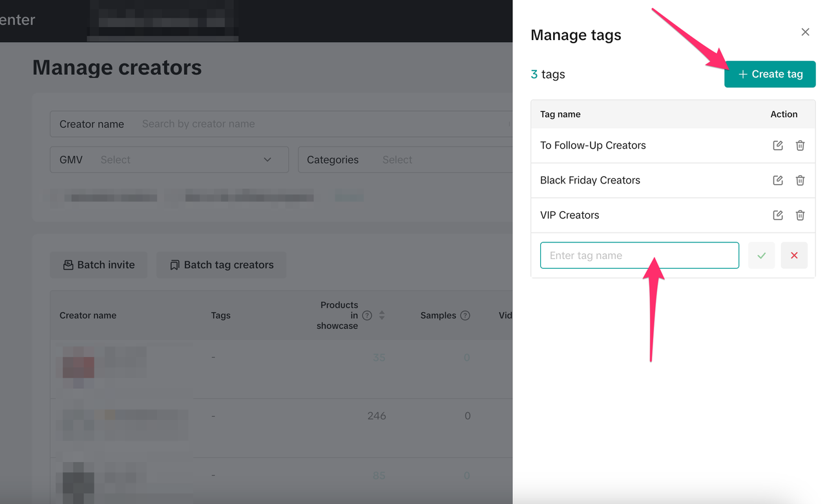Viewport: 827px width, 504px height.
Task: Close the Manage tags panel
Action: click(805, 32)
